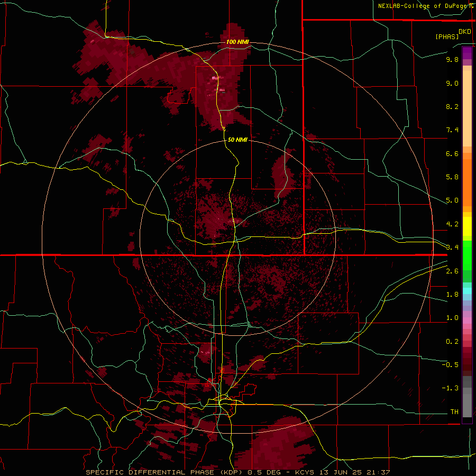476x476 pixels.
Task: Click the 1.8 scale label
Action: (x=452, y=295)
